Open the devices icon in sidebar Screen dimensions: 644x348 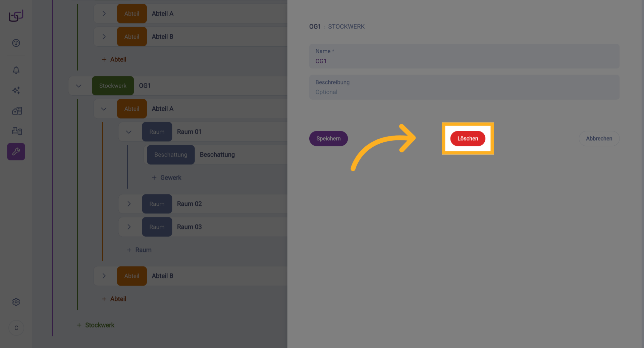coord(17,131)
